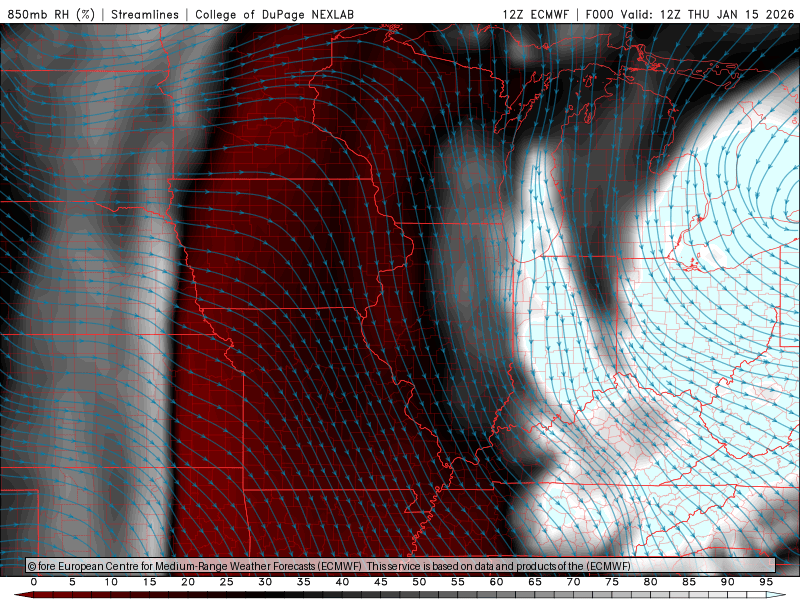Click colorbar label '55'
Viewport: 800px width, 600px height.
point(458,582)
